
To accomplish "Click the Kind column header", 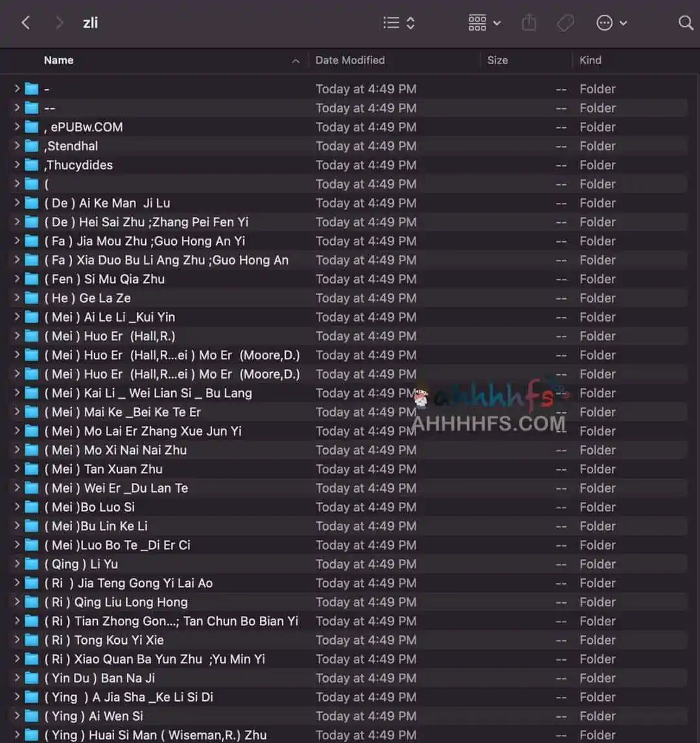I will [x=590, y=60].
